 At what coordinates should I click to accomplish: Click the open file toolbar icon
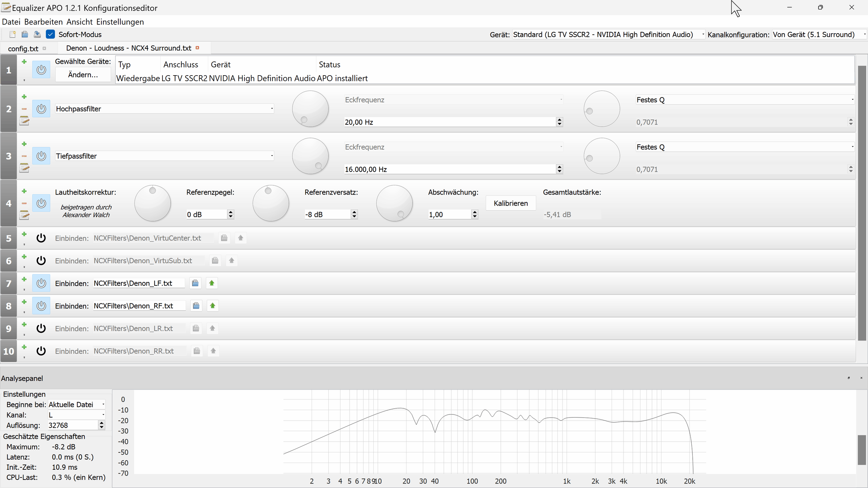pyautogui.click(x=25, y=34)
